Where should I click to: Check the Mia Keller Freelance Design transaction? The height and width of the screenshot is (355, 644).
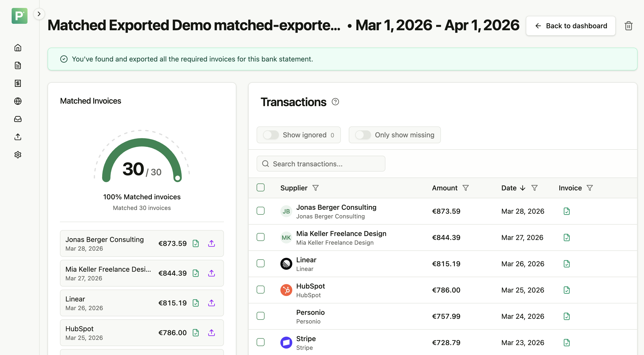click(261, 237)
